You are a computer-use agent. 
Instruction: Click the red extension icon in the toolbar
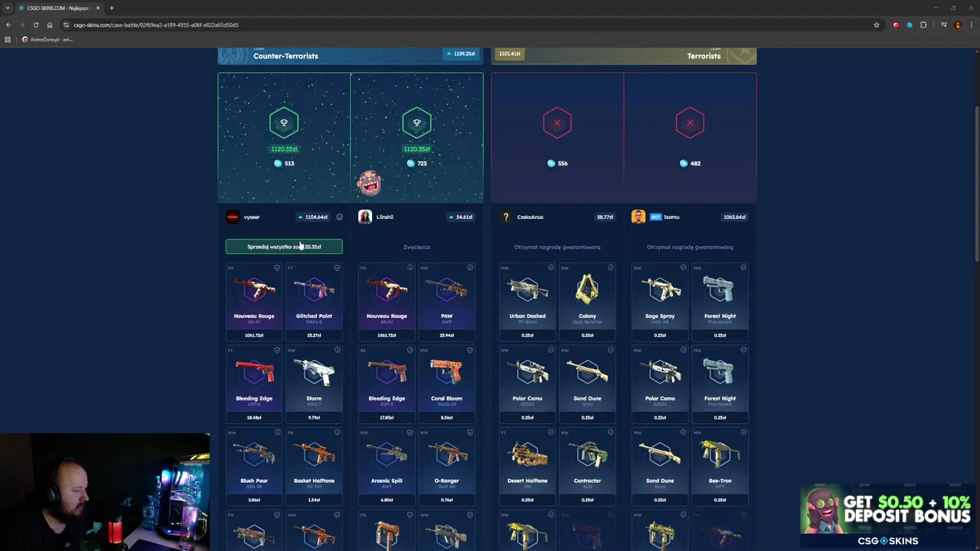pyautogui.click(x=896, y=24)
